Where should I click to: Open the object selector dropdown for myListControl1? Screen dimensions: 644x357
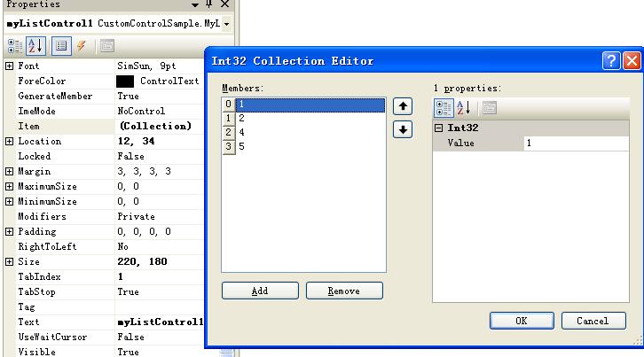227,24
